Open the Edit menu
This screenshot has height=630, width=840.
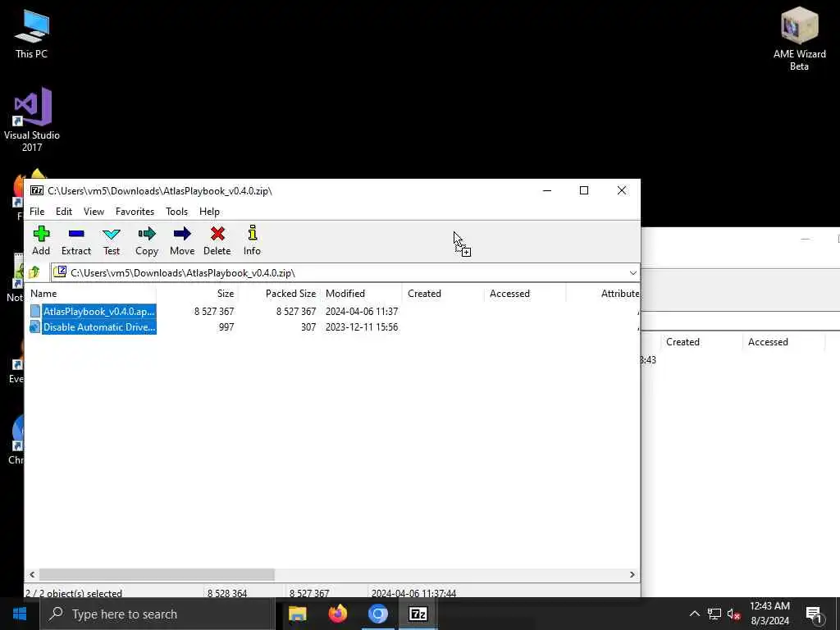point(64,212)
